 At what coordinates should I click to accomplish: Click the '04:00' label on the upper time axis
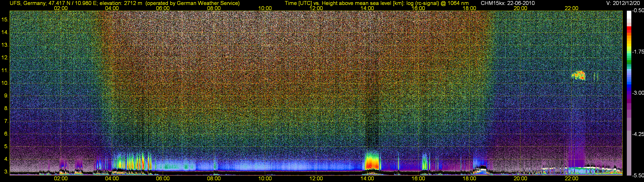coord(112,8)
